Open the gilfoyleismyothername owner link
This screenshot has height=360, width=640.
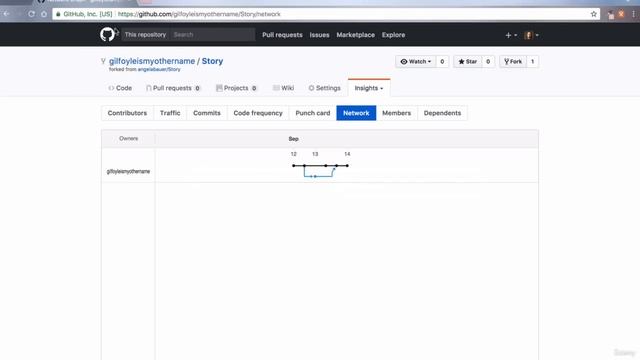click(x=152, y=61)
